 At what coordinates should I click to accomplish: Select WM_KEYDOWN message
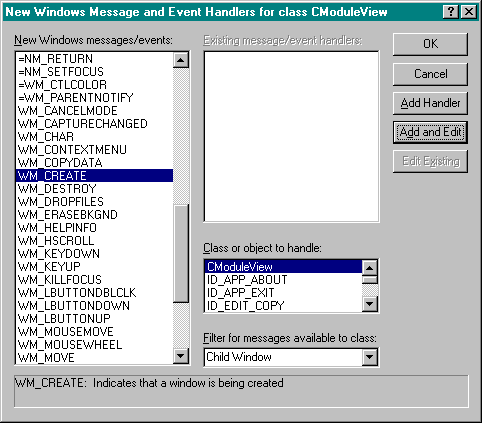coord(94,254)
